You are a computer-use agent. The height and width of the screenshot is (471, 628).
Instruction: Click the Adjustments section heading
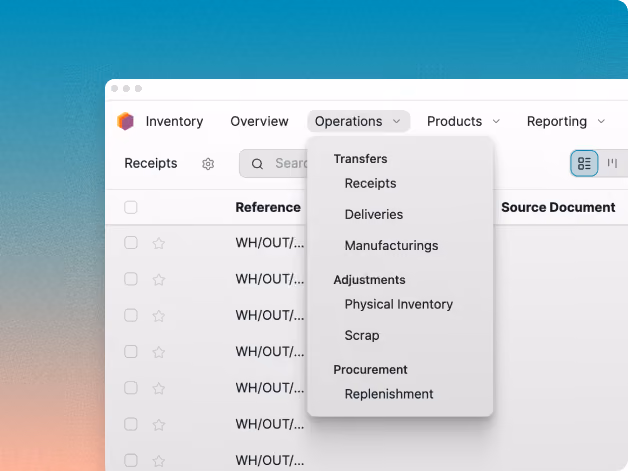pyautogui.click(x=369, y=280)
